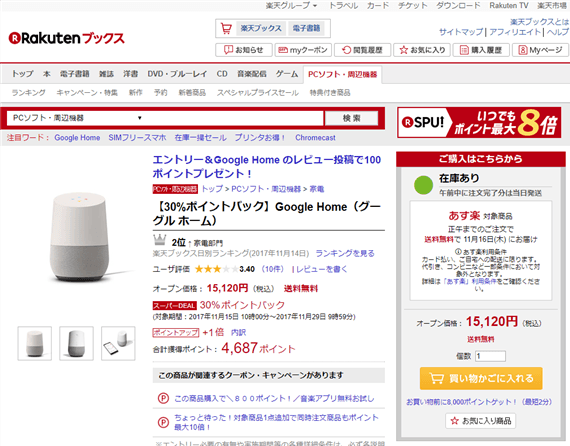
Task: Open the shopping cart icon in header
Action: click(226, 28)
